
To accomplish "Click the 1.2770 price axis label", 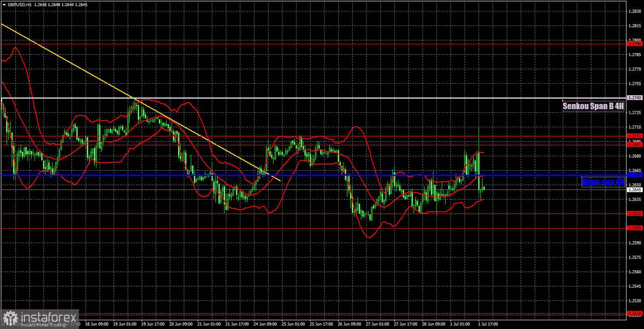I will coord(634,69).
